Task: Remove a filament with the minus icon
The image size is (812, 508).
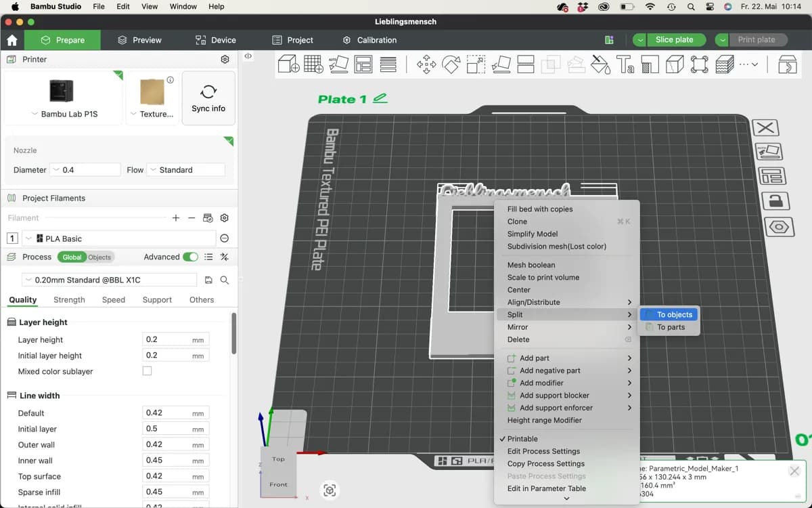Action: (x=191, y=218)
